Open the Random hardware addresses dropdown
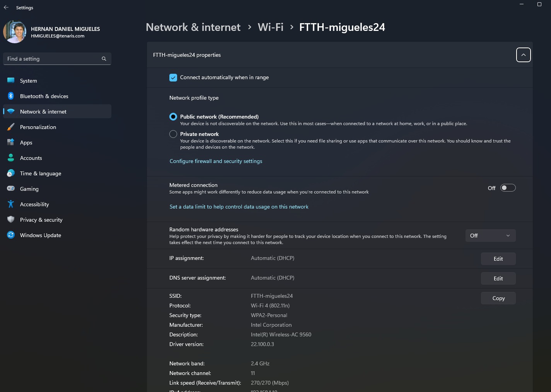The width and height of the screenshot is (551, 392). tap(490, 236)
